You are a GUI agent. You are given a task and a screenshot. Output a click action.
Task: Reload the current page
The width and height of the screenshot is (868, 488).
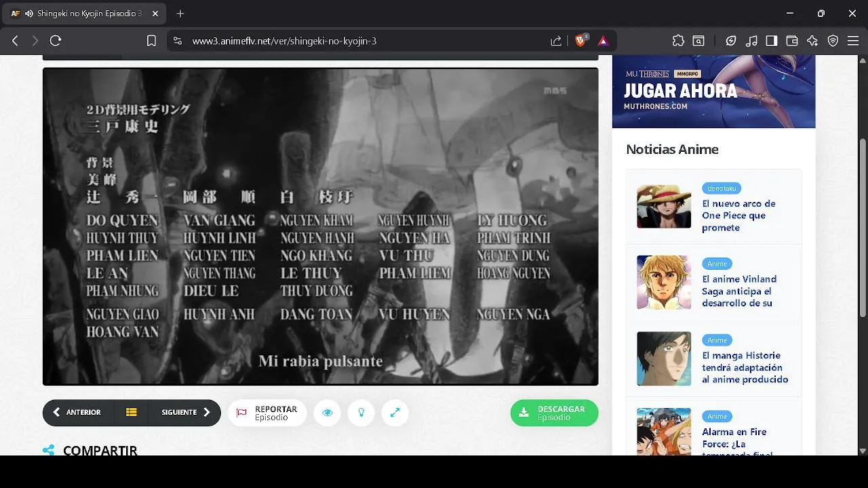tap(56, 41)
